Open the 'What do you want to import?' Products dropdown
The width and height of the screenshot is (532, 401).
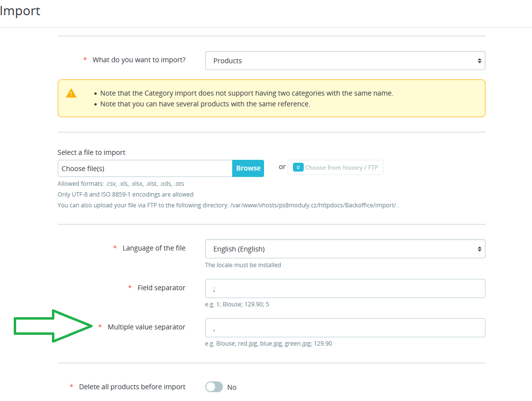point(345,61)
